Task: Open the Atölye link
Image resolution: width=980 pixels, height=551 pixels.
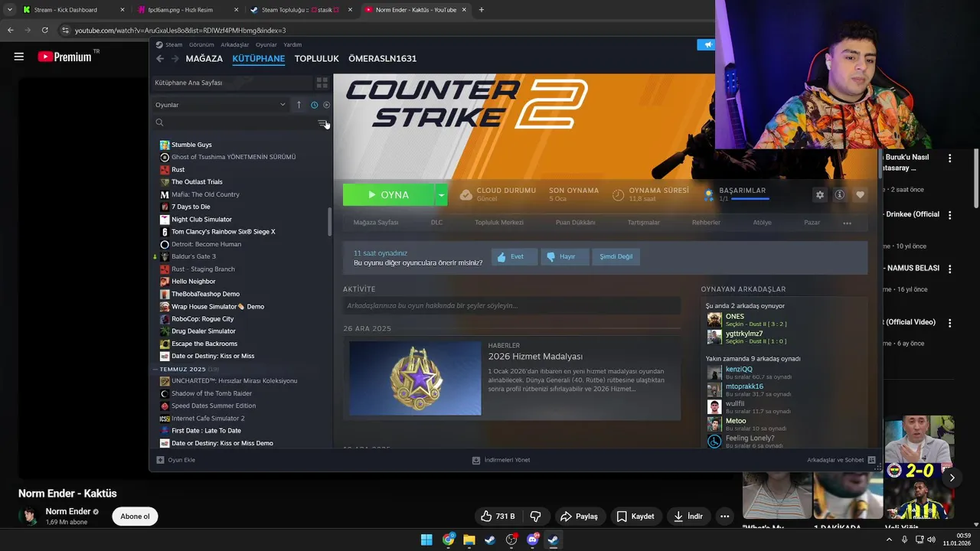Action: pyautogui.click(x=762, y=223)
